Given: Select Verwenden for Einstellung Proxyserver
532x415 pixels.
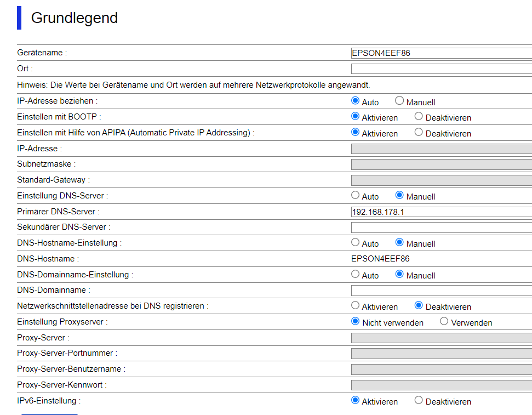Looking at the screenshot, I should pos(444,321).
